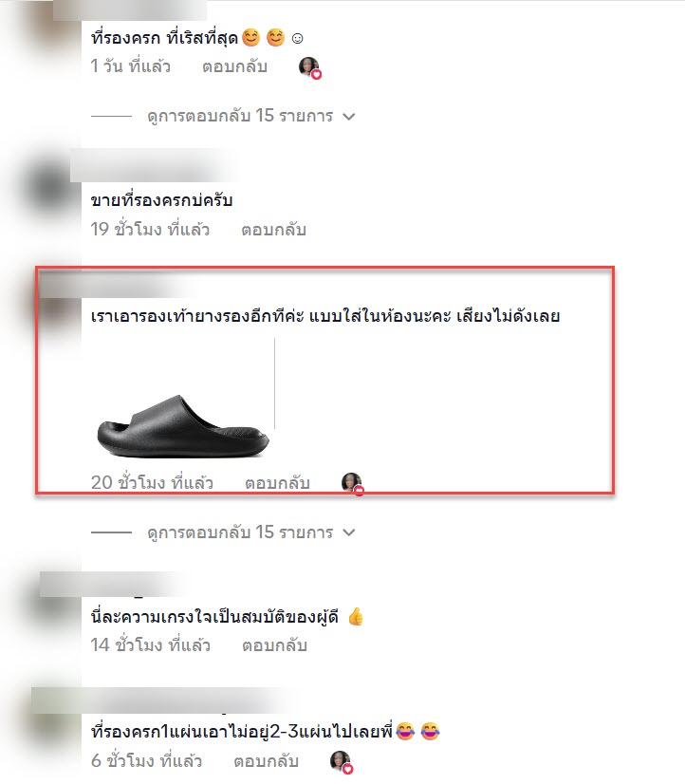Viewport: 685px width, 784px height.
Task: Open blurred username above slipper comment
Action: [118, 285]
